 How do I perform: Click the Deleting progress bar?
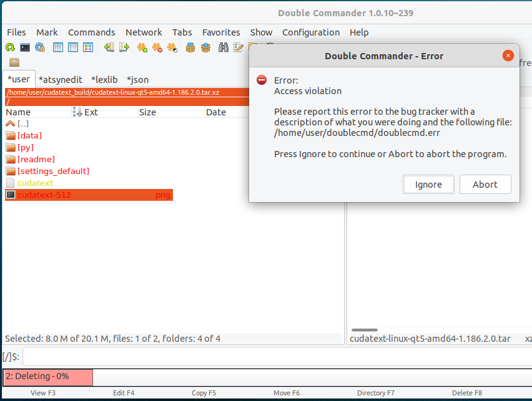point(46,377)
